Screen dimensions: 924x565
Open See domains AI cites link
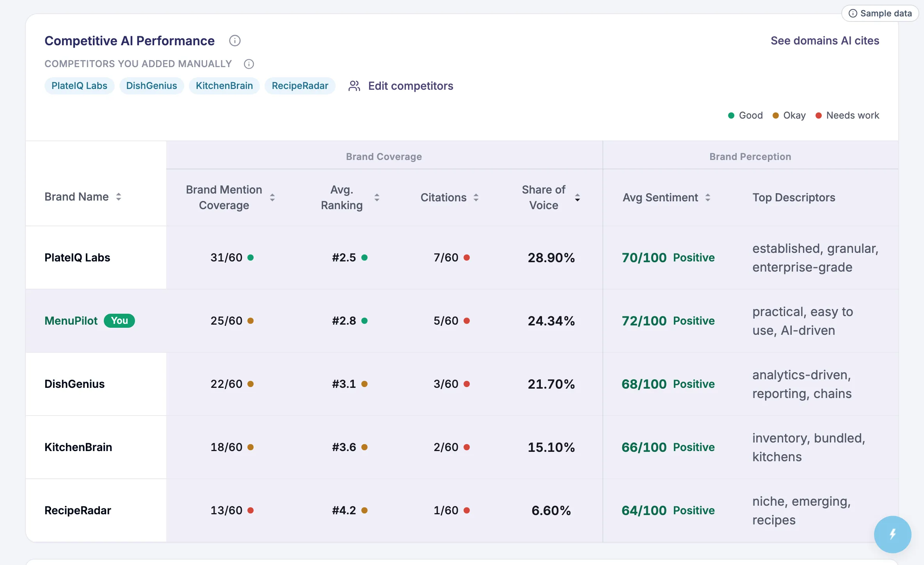click(824, 41)
